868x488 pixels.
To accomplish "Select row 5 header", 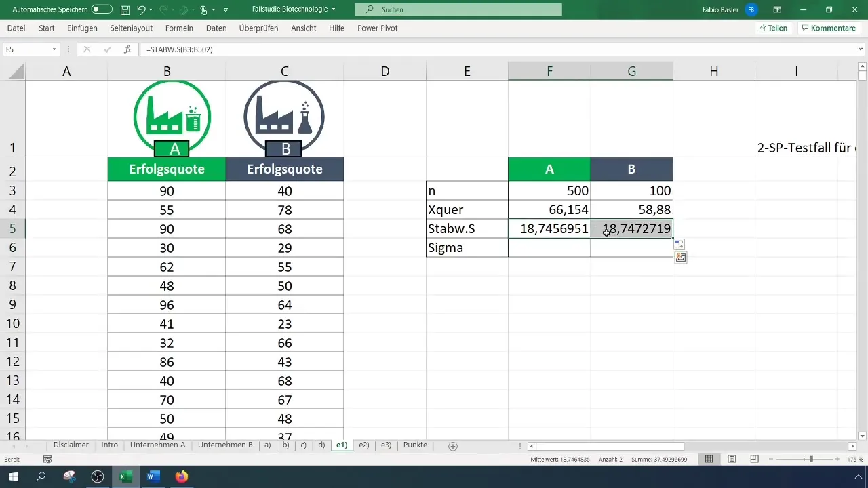I will (x=13, y=228).
